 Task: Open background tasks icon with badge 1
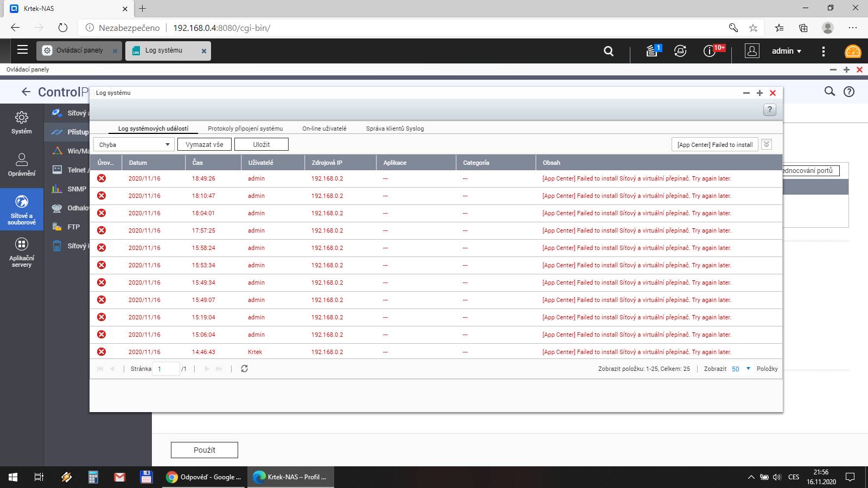coord(653,51)
